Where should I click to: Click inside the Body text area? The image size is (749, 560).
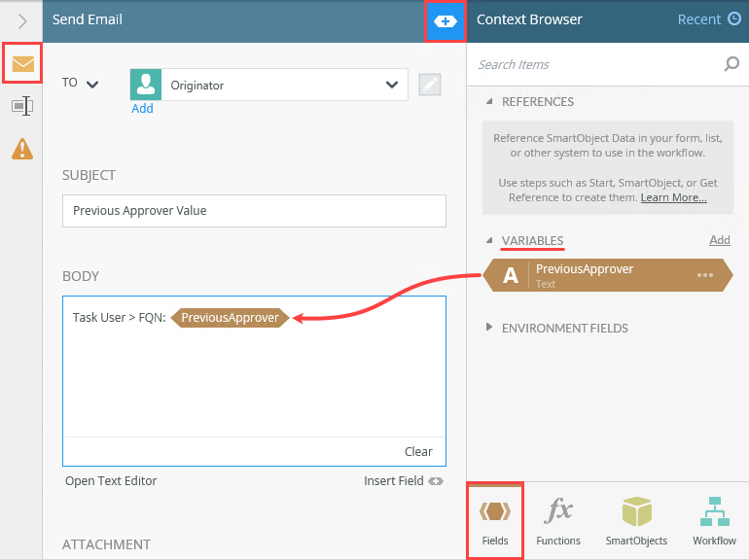(254, 382)
